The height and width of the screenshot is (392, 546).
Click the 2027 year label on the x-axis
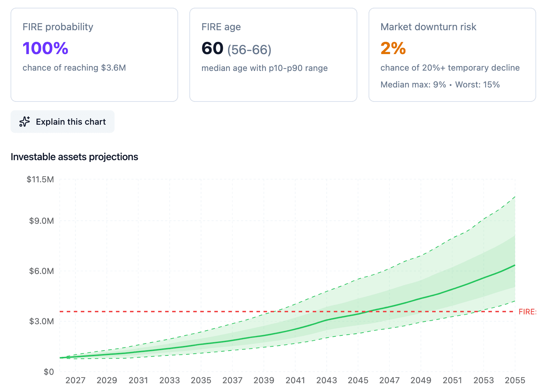tap(76, 380)
